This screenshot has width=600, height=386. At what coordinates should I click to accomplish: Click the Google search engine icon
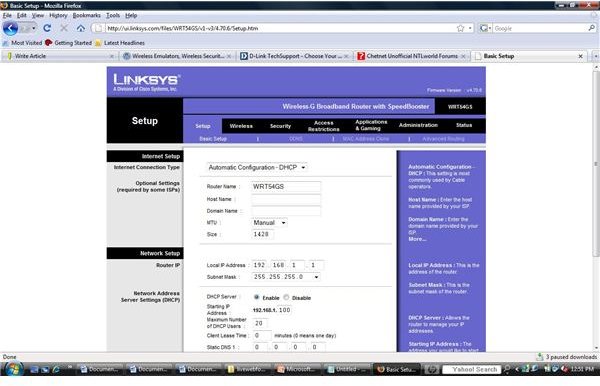tap(484, 28)
